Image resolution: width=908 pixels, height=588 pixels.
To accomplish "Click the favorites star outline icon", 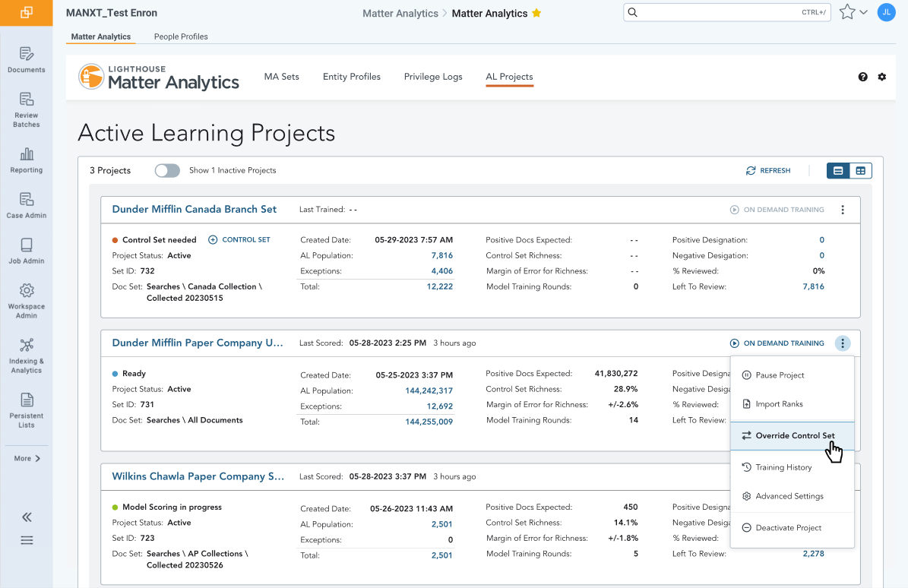I will (847, 12).
